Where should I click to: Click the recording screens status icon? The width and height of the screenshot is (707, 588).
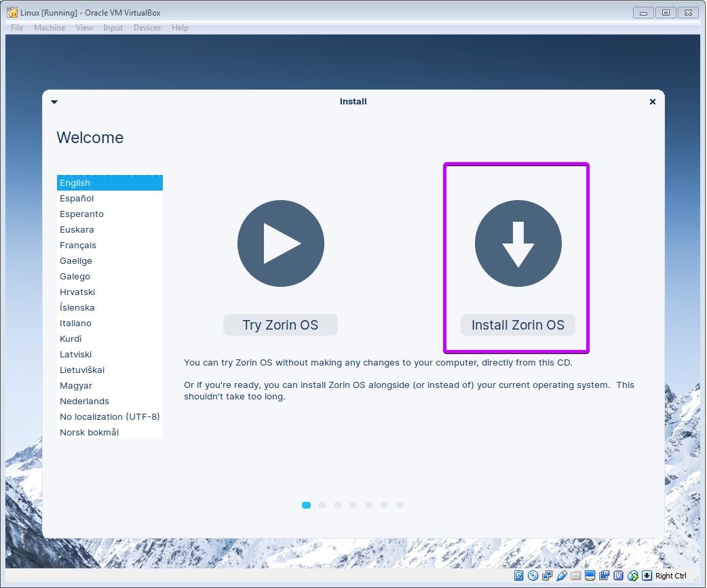click(x=604, y=575)
